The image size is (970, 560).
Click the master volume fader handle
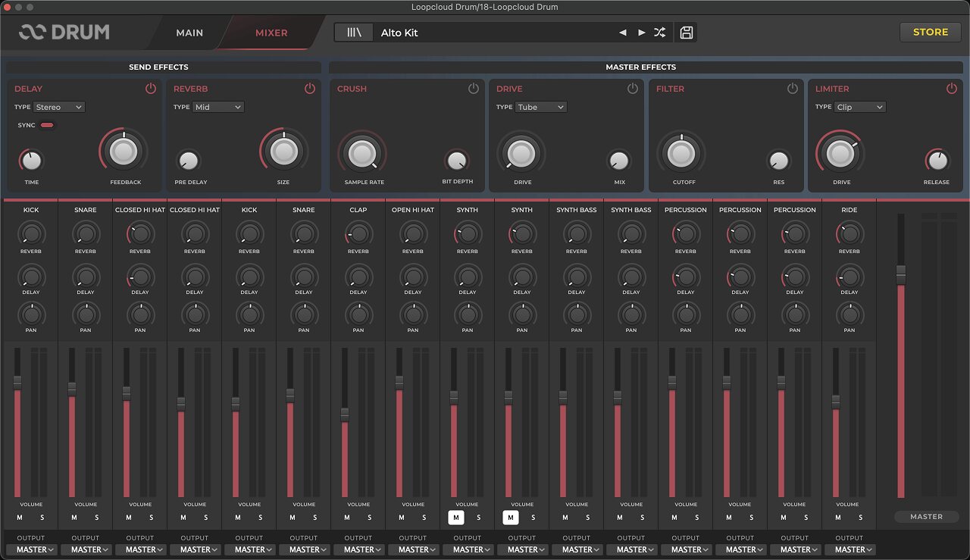tap(901, 274)
